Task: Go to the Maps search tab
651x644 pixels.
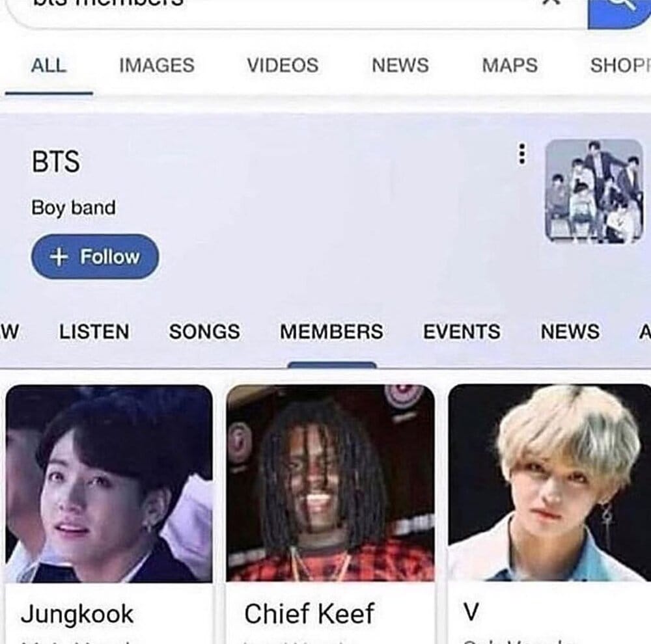Action: pos(510,66)
